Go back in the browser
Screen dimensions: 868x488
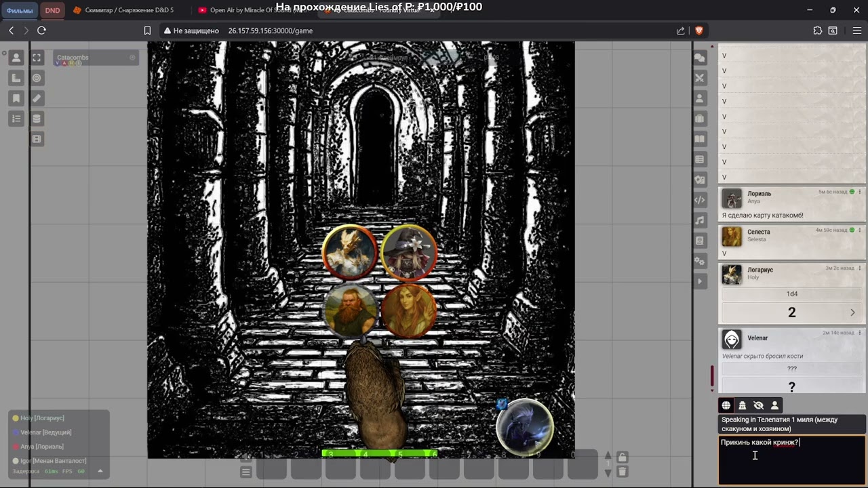(12, 30)
